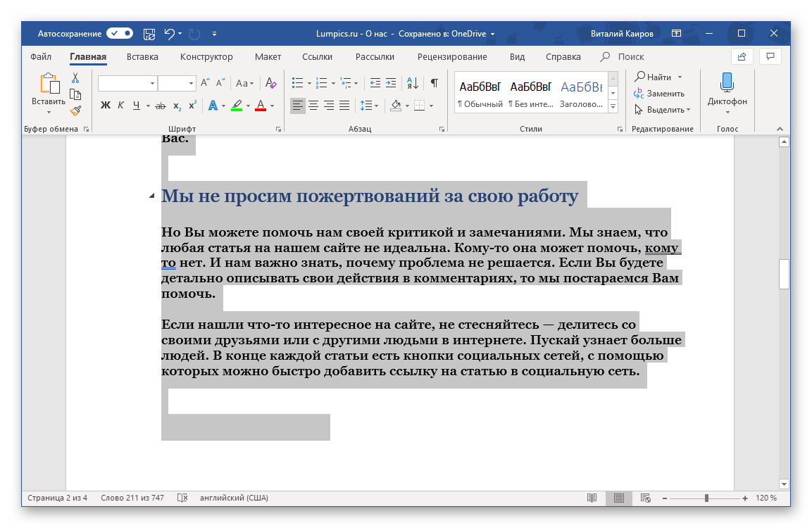The height and width of the screenshot is (528, 812).
Task: Apply the Обычный style
Action: pos(480,93)
